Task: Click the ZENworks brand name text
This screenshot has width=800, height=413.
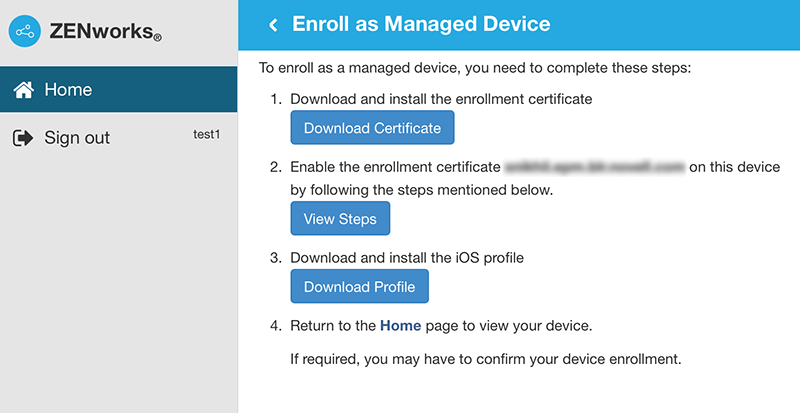Action: 106,34
